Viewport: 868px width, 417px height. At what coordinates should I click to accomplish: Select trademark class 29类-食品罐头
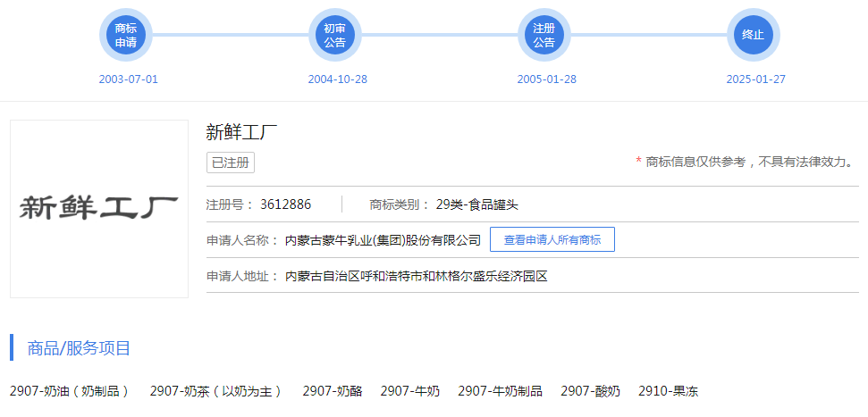(x=477, y=204)
